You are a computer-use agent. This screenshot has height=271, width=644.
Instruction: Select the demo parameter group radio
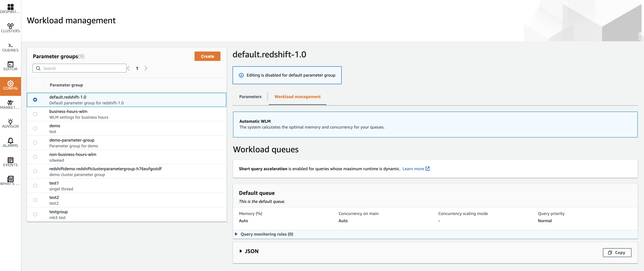tap(35, 128)
